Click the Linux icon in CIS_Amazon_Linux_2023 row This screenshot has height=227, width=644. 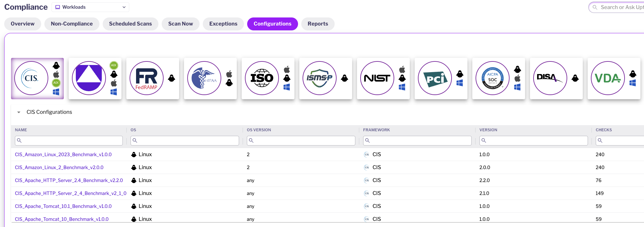coord(134,155)
